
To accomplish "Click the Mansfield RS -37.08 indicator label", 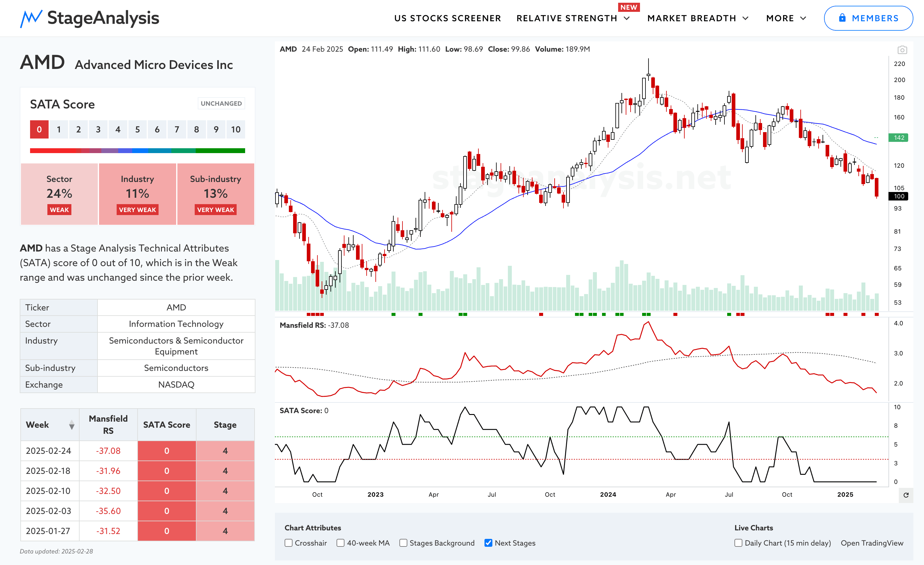I will click(x=314, y=325).
